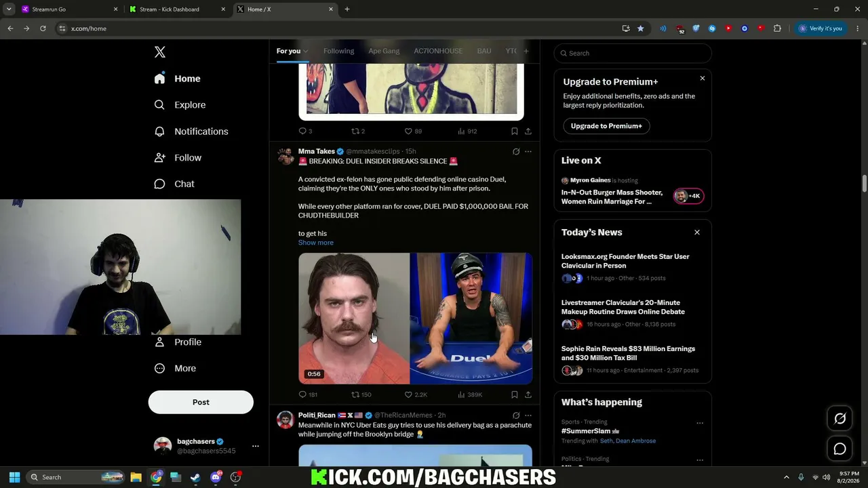Bookmark the post with 912 views
Screen dimensions: 868x488
pyautogui.click(x=515, y=131)
